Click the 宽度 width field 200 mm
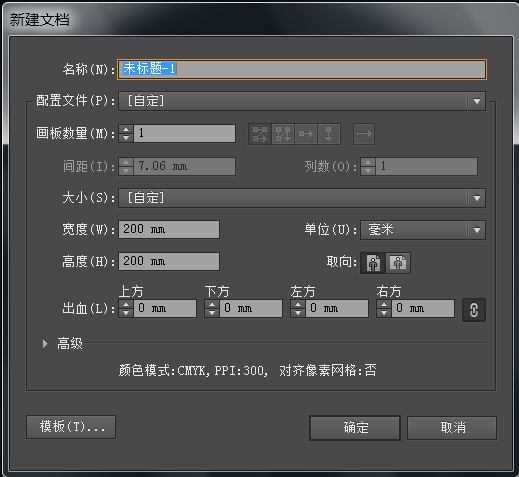Screen dimensions: 519x477 pyautogui.click(x=169, y=229)
